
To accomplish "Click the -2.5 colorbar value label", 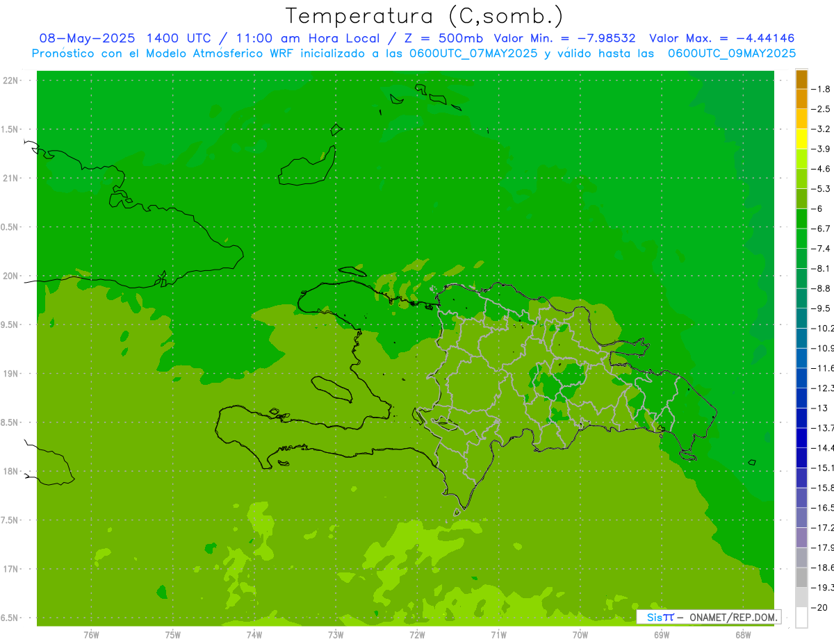I will coord(821,109).
